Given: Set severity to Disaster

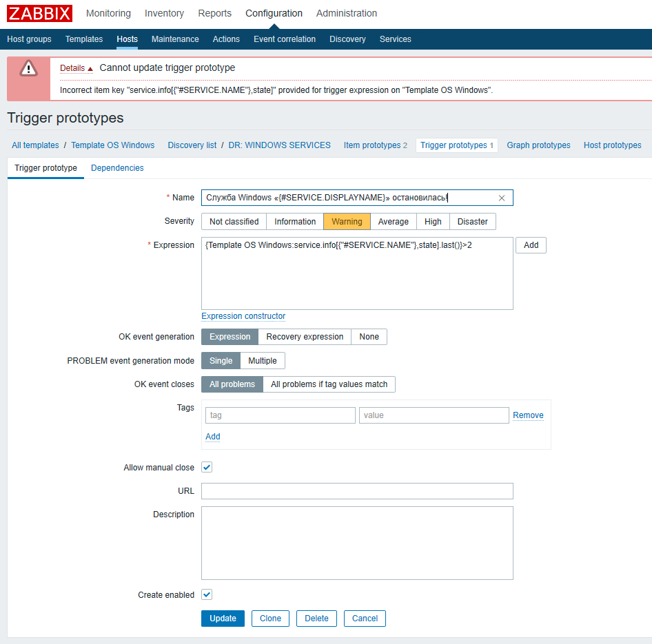Looking at the screenshot, I should pos(472,222).
